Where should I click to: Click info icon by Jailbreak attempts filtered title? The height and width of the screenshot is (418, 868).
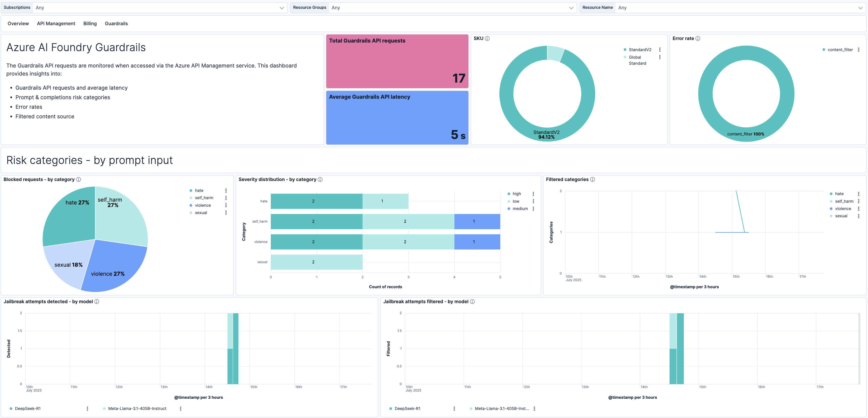[472, 301]
